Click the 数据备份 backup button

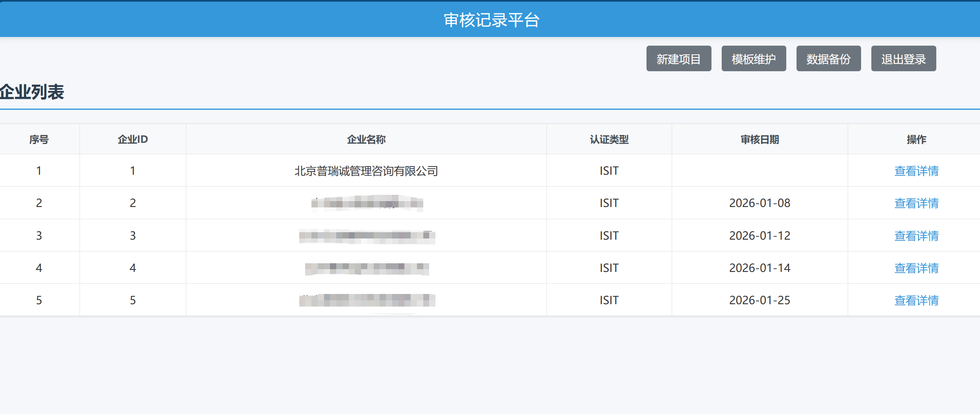[x=828, y=58]
